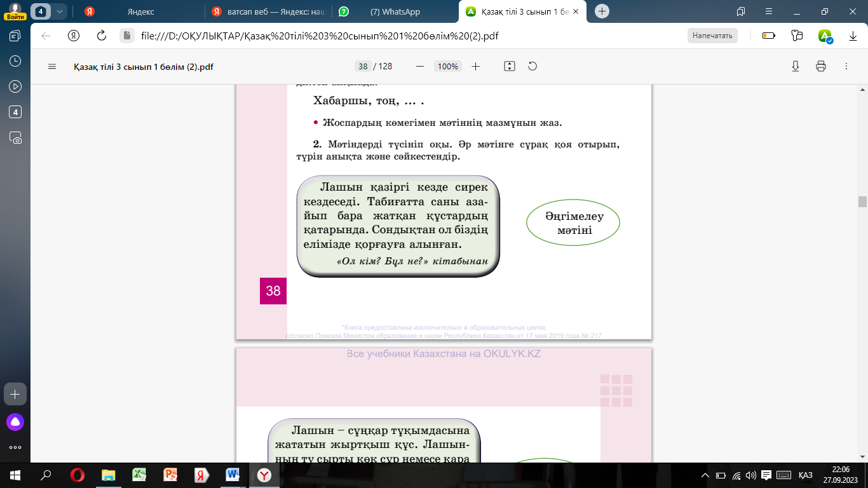Screen dimensions: 868x488
Task: Print the PDF using the printer icon
Action: 820,66
